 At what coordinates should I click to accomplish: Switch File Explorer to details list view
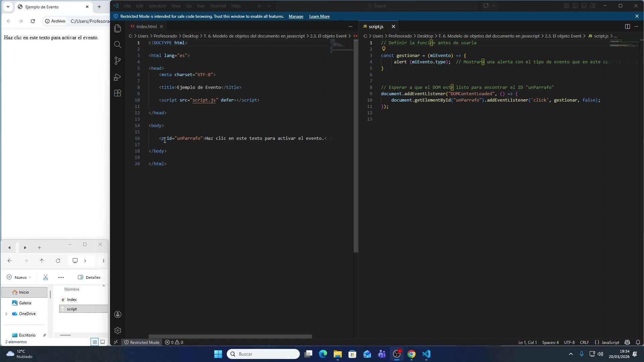pyautogui.click(x=95, y=342)
